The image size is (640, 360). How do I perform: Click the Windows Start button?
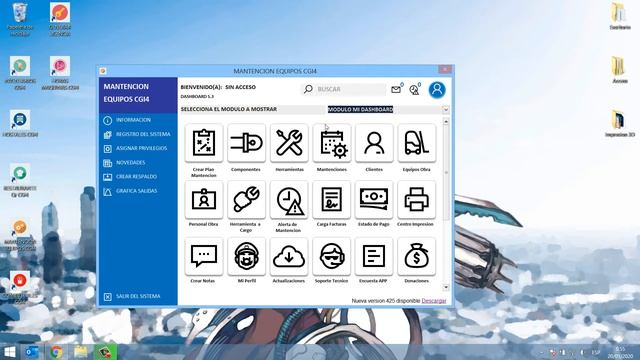[9, 352]
